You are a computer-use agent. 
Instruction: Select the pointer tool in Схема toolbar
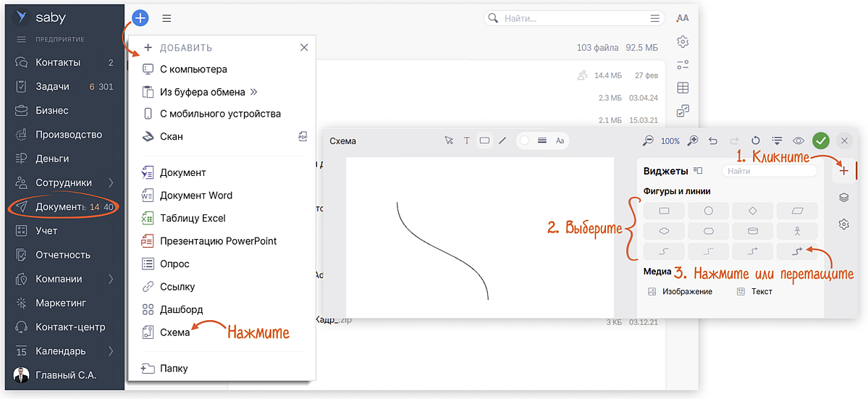(449, 140)
